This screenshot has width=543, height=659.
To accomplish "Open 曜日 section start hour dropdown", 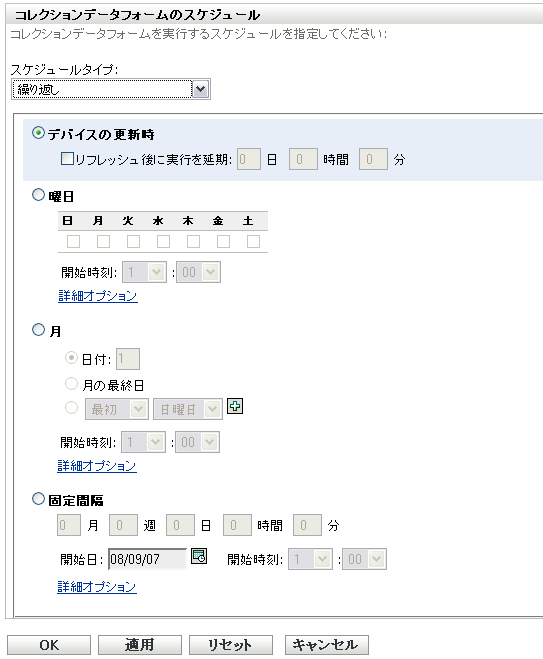I will click(x=145, y=272).
